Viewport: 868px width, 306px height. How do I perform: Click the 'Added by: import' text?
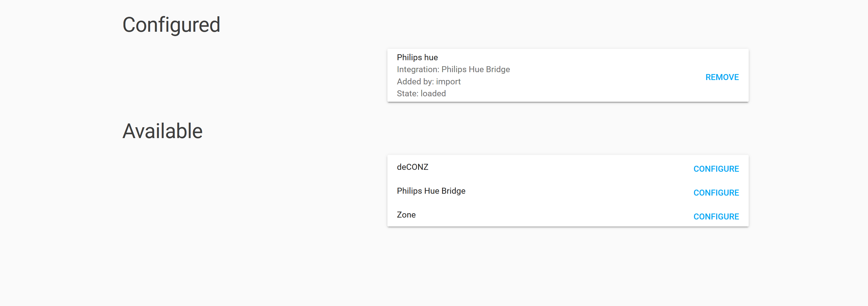(x=429, y=82)
